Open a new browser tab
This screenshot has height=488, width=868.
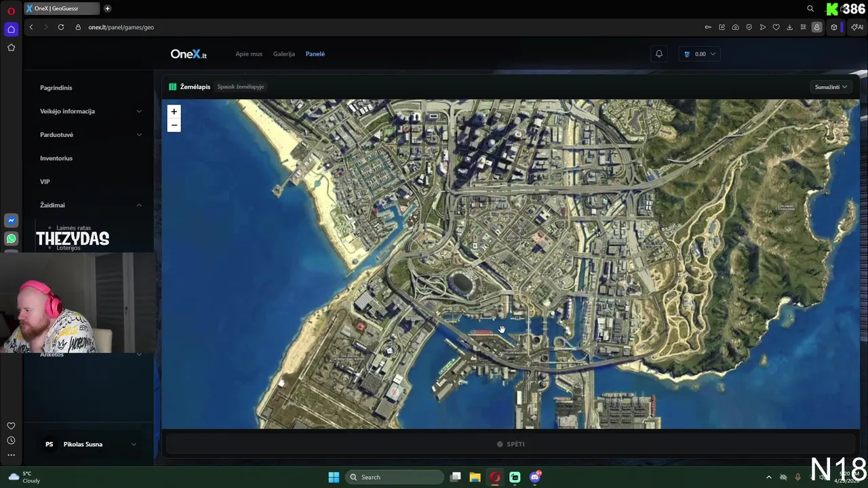coord(107,8)
